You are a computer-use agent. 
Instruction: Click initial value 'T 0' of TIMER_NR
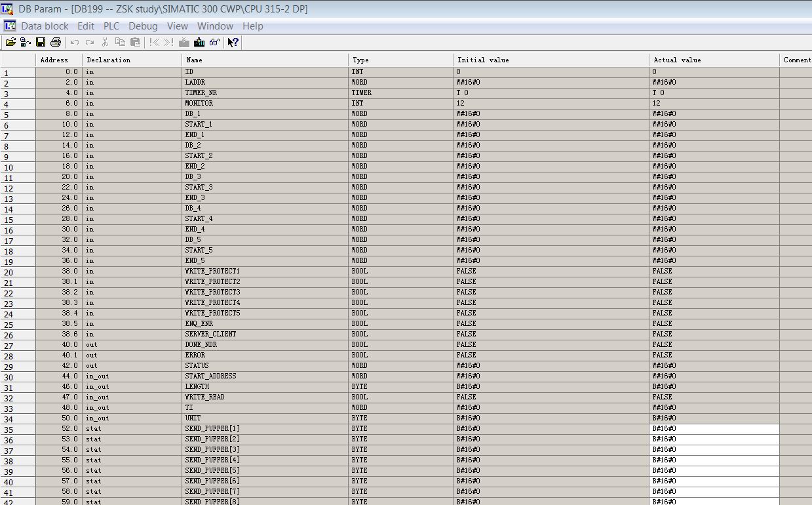(551, 92)
